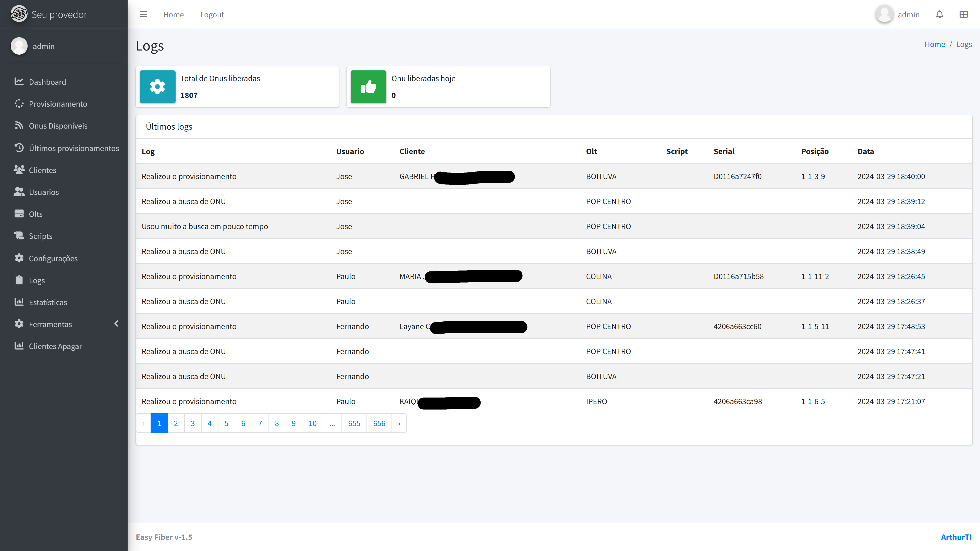Click date 2024-03-29 18:40:00 cell
The width and height of the screenshot is (980, 551).
pos(891,176)
